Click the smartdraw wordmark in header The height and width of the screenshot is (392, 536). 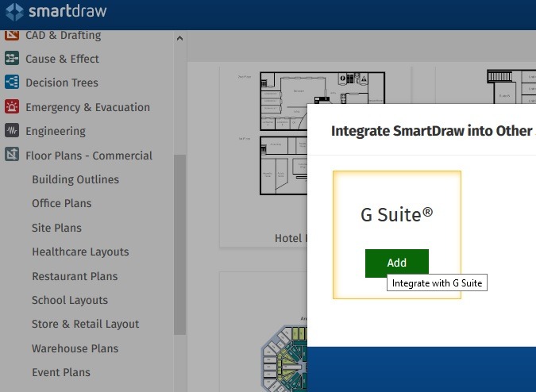click(x=67, y=11)
